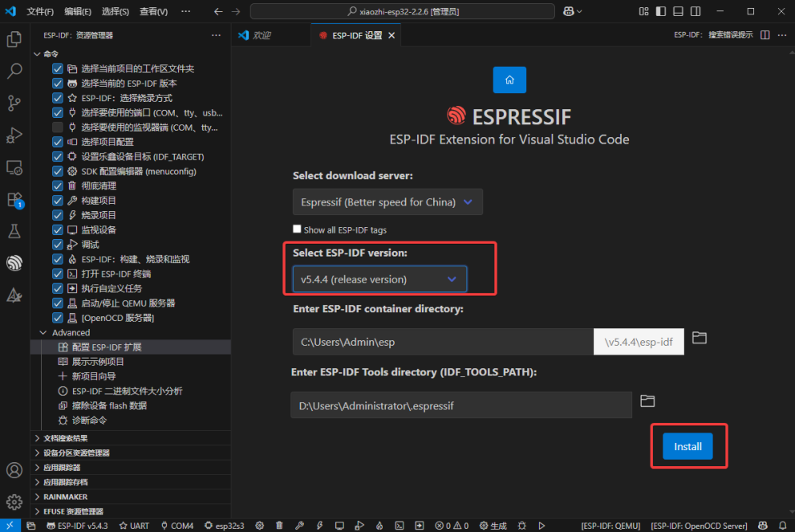Viewport: 795px width, 532px height.
Task: Click the IDF_TOOLS_PATH directory input field
Action: tap(461, 405)
